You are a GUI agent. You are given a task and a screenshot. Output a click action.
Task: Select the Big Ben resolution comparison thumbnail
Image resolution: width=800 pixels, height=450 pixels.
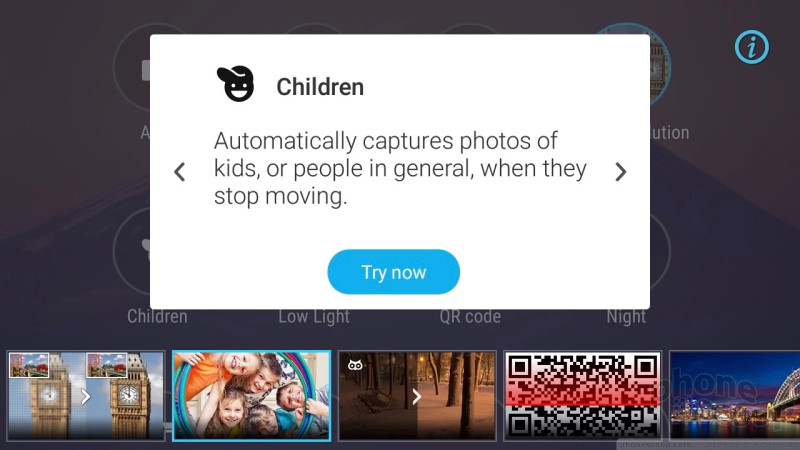tap(86, 395)
